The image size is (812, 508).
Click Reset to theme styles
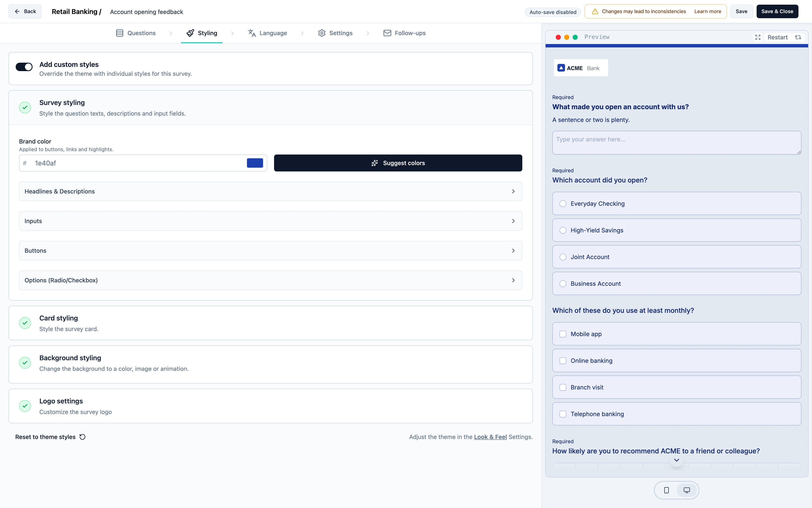(x=50, y=437)
